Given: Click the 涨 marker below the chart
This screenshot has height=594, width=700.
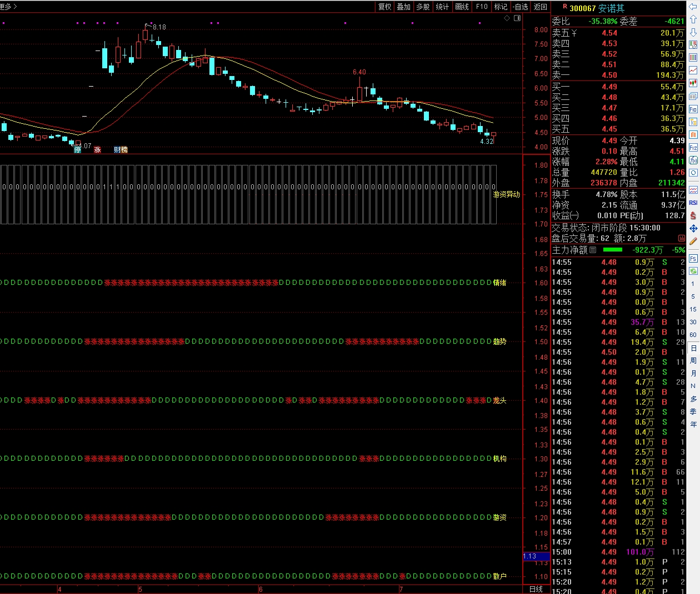Looking at the screenshot, I should tap(97, 150).
